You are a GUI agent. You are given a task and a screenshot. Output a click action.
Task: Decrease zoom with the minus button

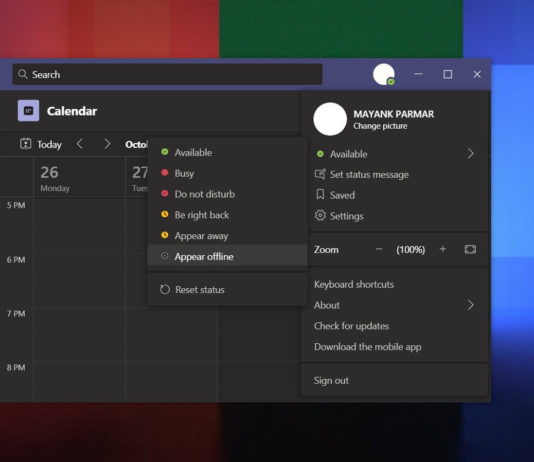pos(379,249)
